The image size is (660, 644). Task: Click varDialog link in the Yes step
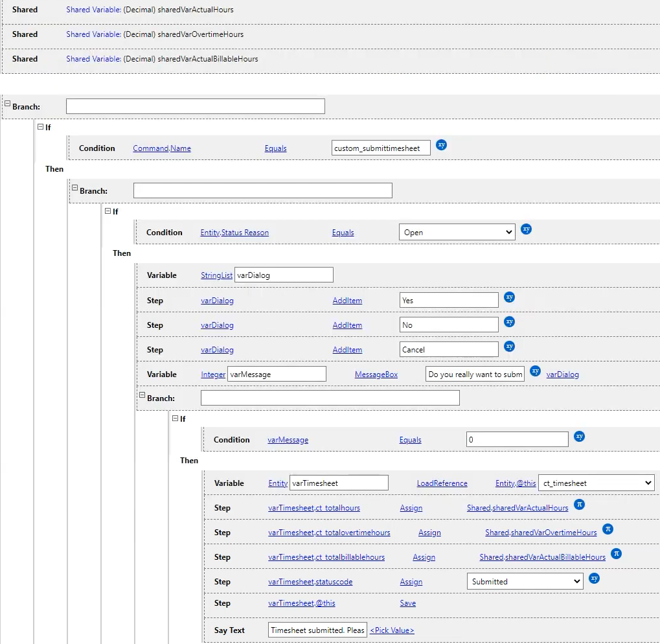pos(217,301)
